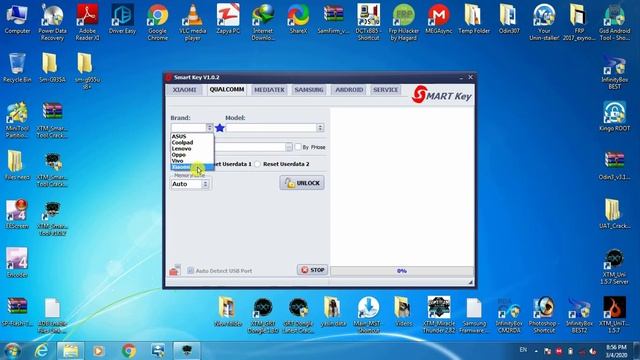Choose Lenovo from the Brand list

click(192, 149)
